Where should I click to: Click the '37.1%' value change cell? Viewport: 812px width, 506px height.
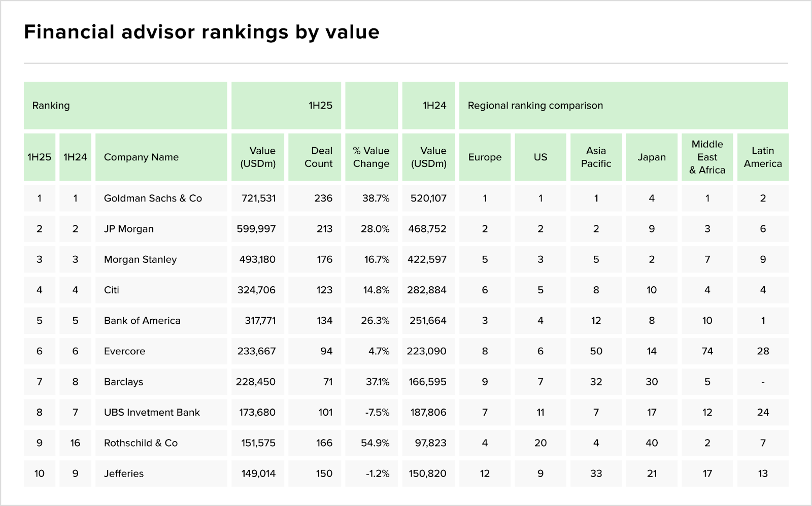[371, 382]
